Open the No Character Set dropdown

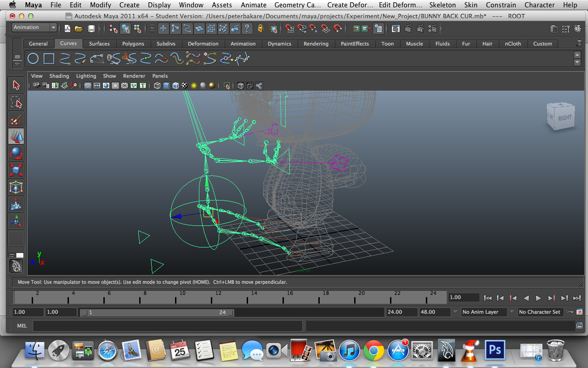coord(540,312)
